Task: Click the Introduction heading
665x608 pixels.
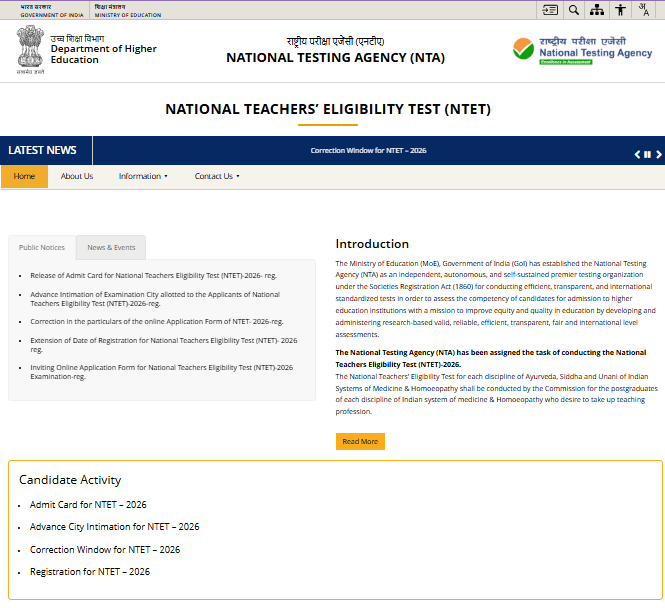Action: pos(372,244)
